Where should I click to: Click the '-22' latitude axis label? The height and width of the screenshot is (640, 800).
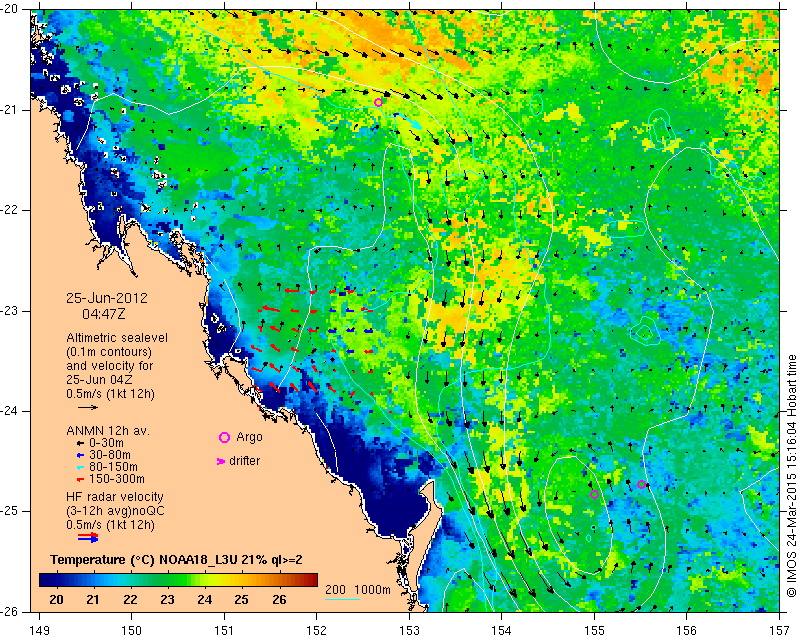point(10,210)
